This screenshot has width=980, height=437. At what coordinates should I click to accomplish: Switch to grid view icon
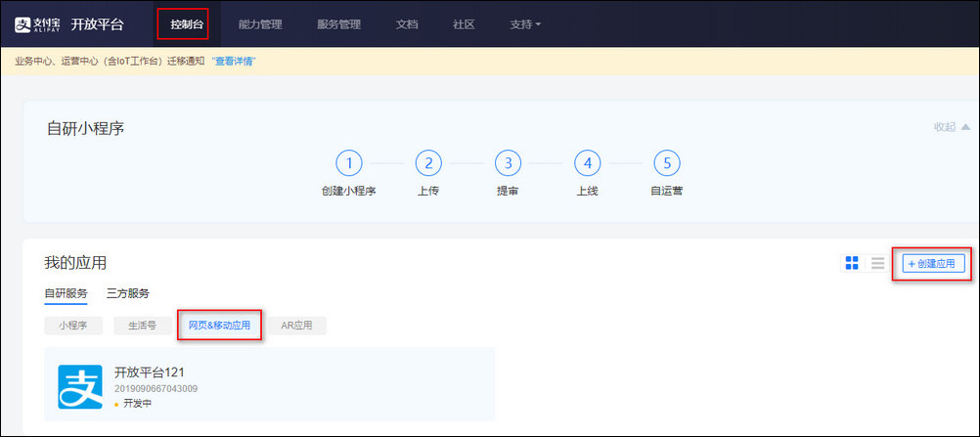click(x=852, y=263)
